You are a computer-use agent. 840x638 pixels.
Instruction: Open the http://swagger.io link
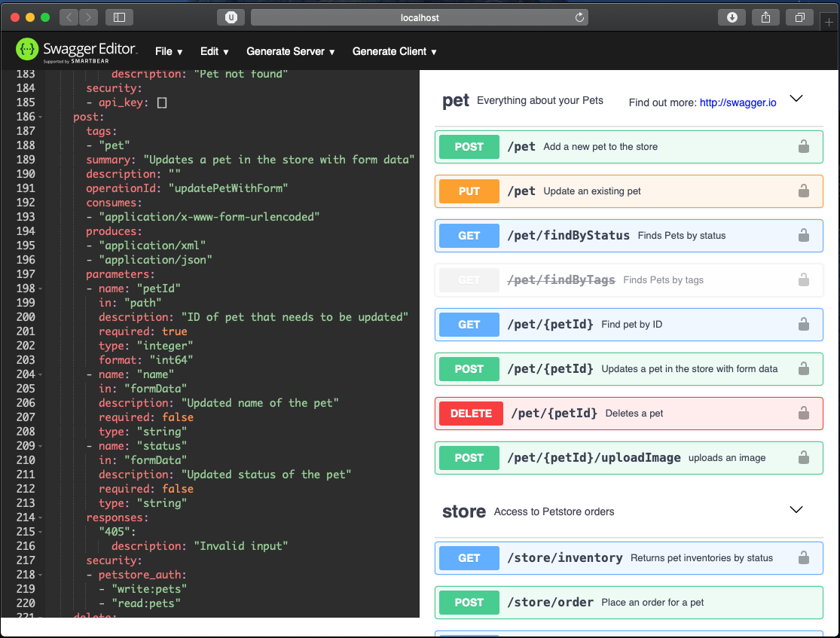(738, 102)
